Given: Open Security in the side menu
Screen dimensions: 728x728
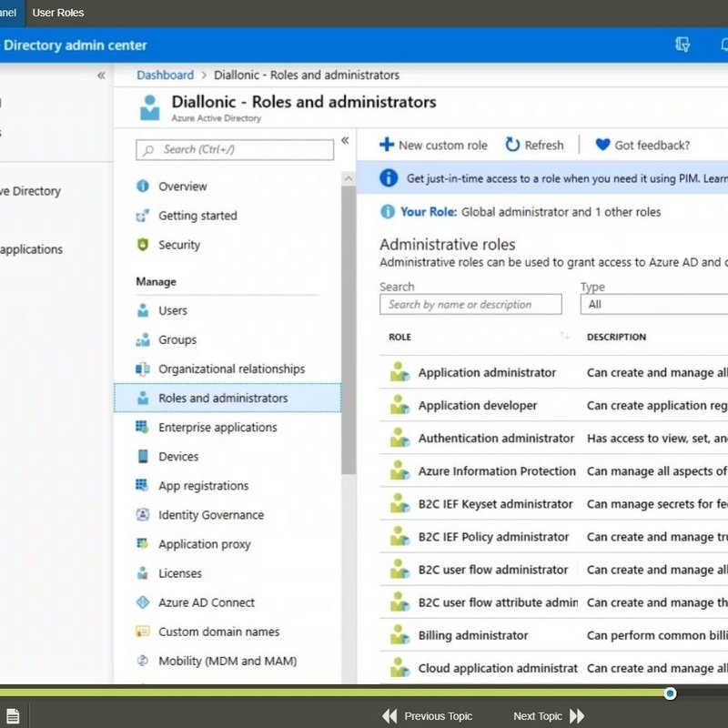Looking at the screenshot, I should click(x=179, y=245).
